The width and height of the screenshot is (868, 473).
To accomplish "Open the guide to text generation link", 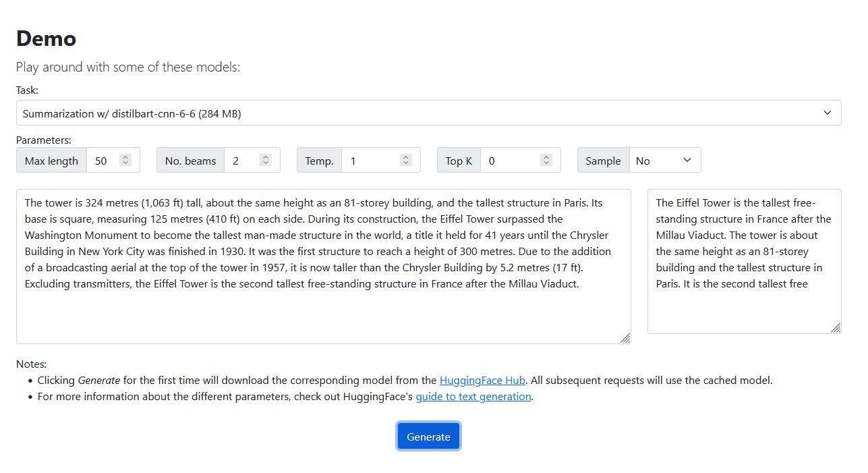I will [473, 396].
